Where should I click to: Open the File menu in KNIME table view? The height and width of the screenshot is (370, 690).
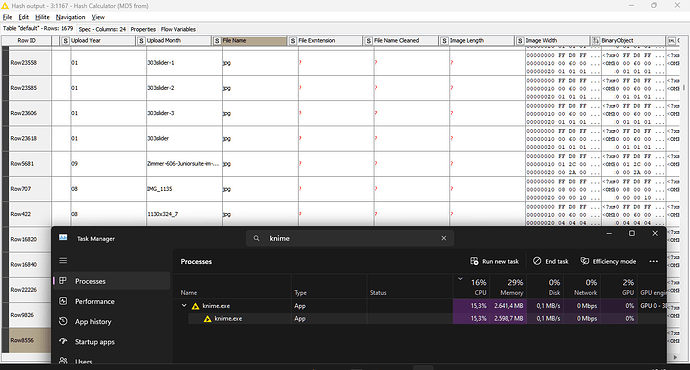pos(7,17)
